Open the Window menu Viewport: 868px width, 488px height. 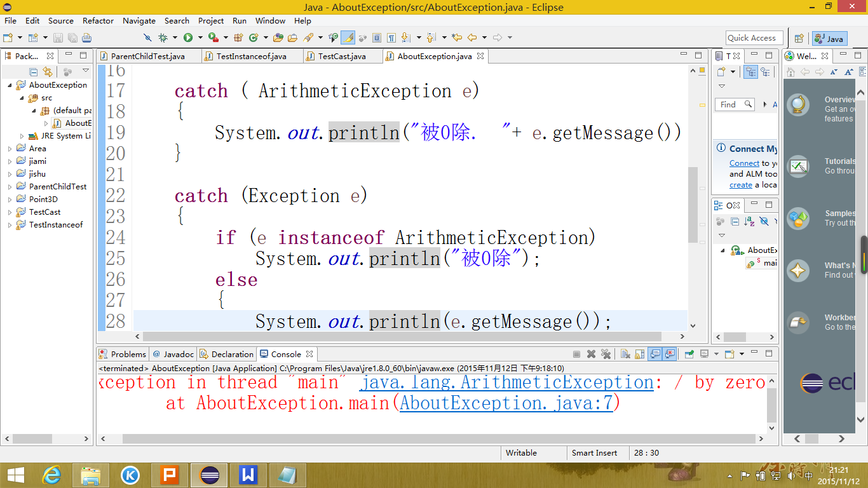pyautogui.click(x=270, y=21)
